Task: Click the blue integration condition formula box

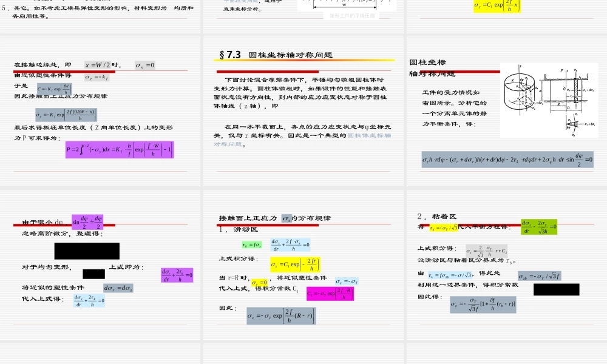Action: 290,244
